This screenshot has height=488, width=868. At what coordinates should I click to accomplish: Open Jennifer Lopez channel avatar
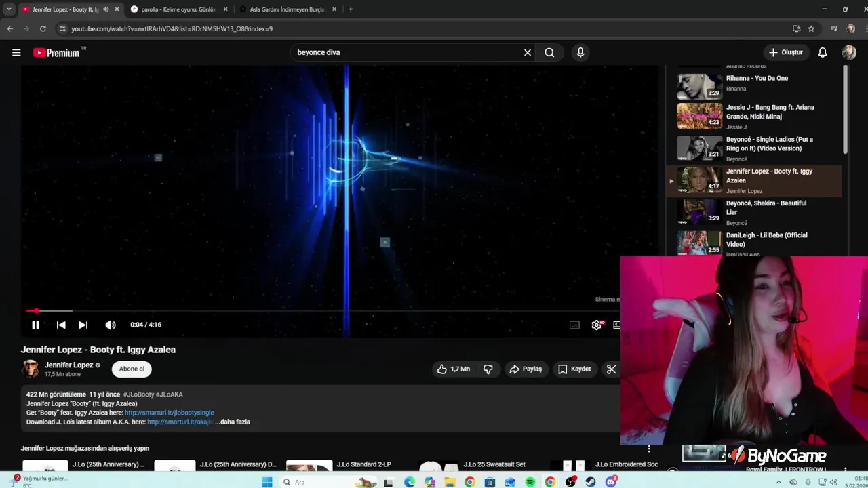pyautogui.click(x=31, y=369)
